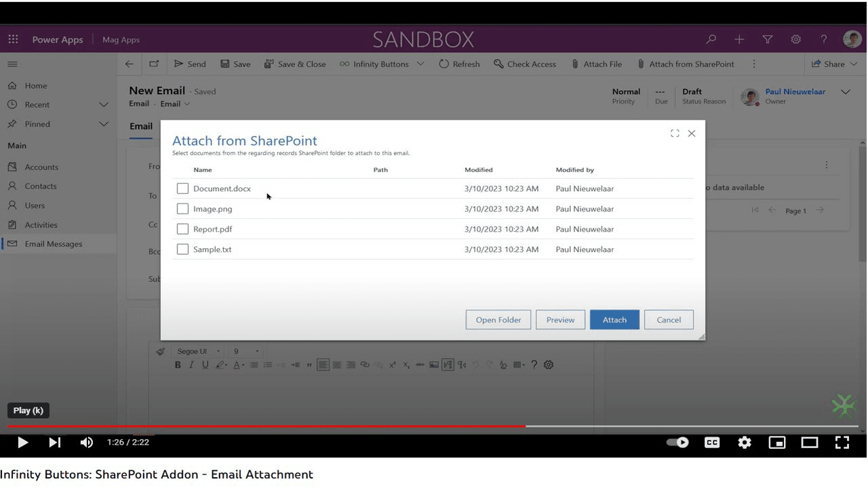Image resolution: width=868 pixels, height=488 pixels.
Task: Expand the dialog to full screen
Action: coord(675,134)
